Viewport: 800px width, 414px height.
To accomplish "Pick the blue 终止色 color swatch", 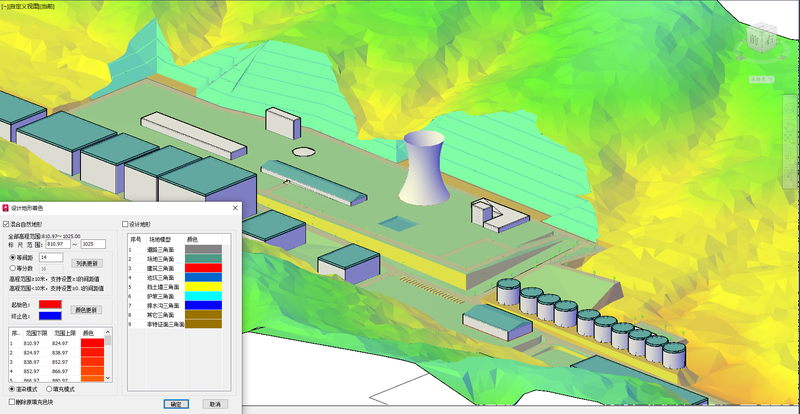I will click(52, 315).
